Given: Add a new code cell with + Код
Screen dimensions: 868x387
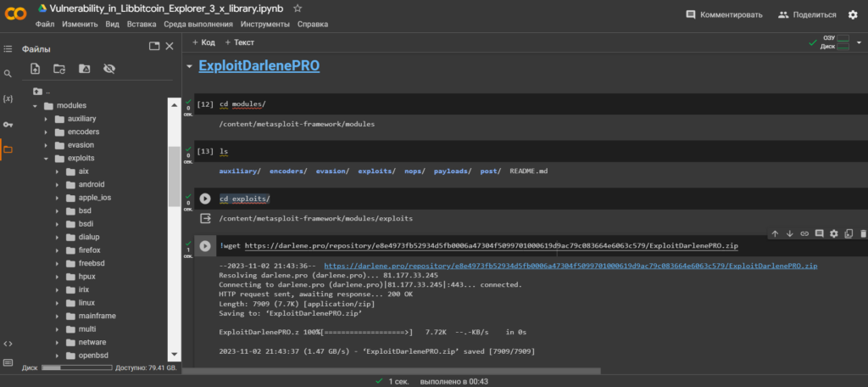Looking at the screenshot, I should pyautogui.click(x=203, y=42).
